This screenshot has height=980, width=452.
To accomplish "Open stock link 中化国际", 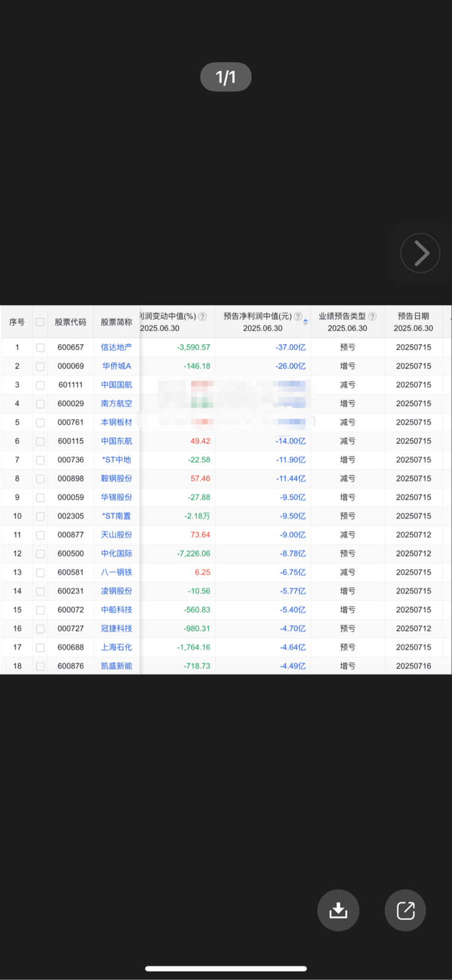I will click(117, 554).
